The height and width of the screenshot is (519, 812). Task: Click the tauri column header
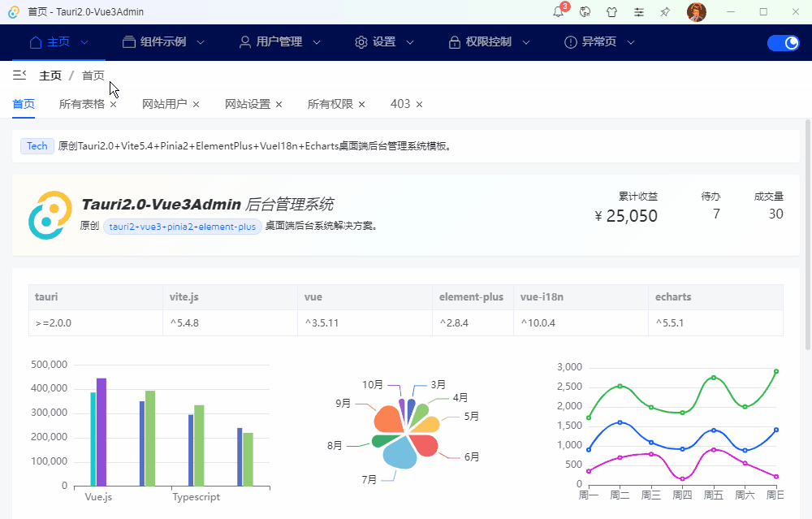96,297
